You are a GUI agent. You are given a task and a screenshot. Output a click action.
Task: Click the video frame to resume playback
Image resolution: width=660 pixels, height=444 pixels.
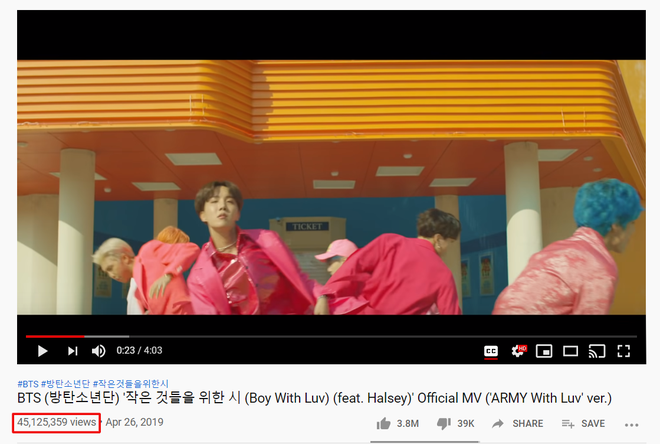(331, 187)
